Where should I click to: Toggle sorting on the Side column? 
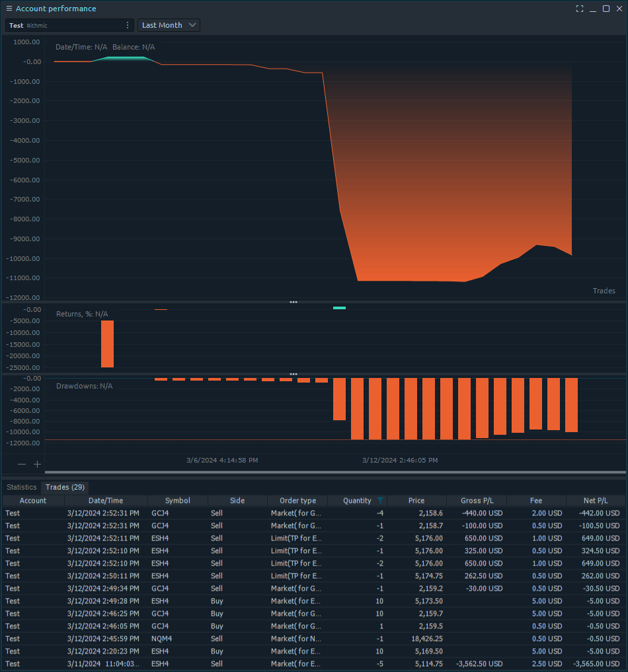[237, 501]
